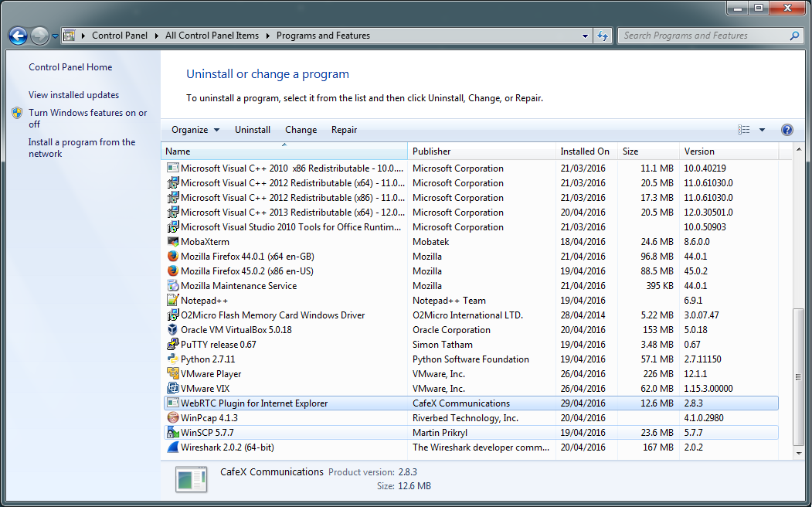Select WinSCP 5.7.7 program name
Image resolution: width=812 pixels, height=507 pixels.
[207, 433]
